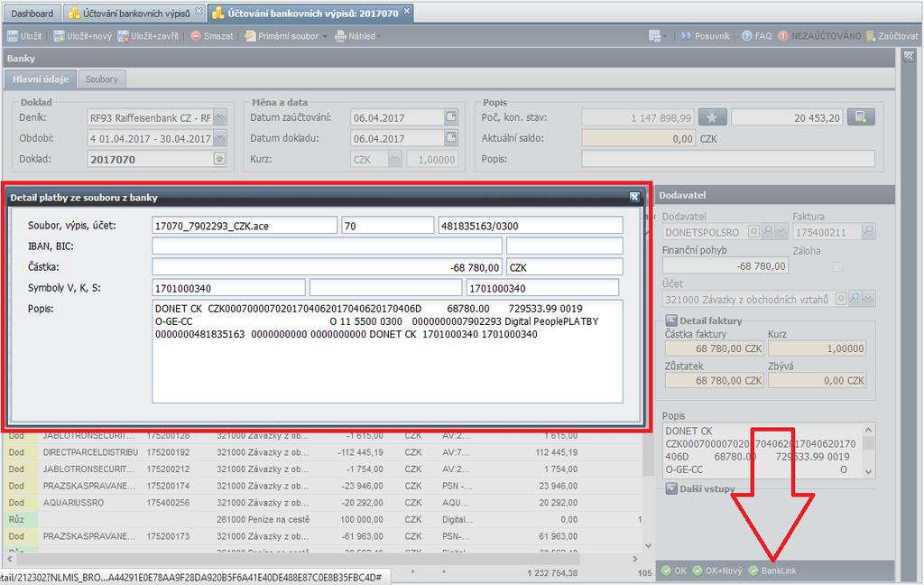Click the Uložit+zavřít toolbar button

click(148, 36)
